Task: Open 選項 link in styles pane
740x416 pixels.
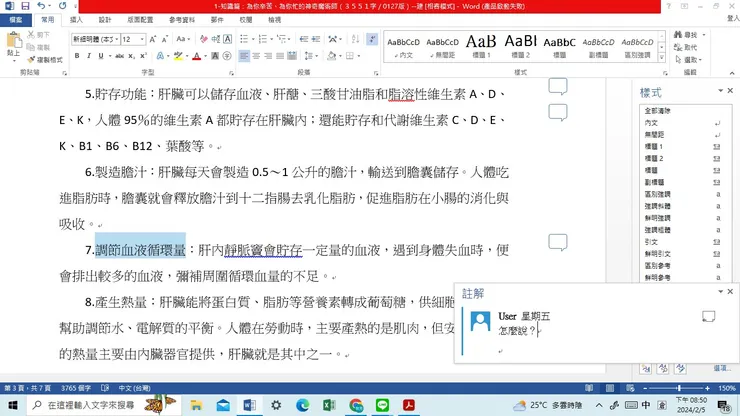Action: coord(722,368)
